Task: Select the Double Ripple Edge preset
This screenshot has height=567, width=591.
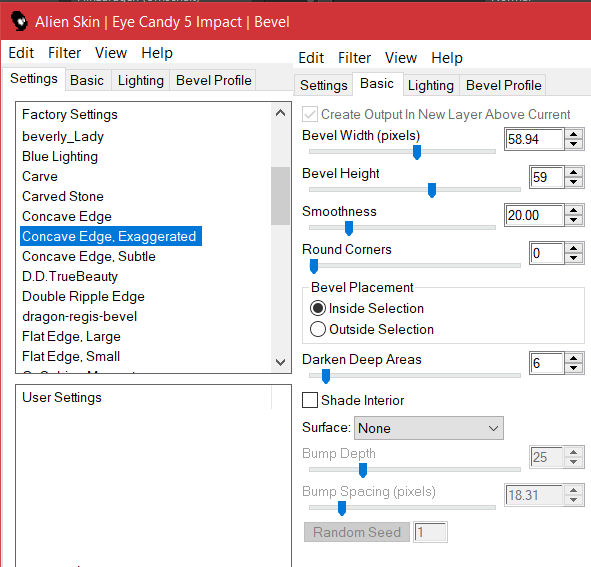Action: (83, 296)
